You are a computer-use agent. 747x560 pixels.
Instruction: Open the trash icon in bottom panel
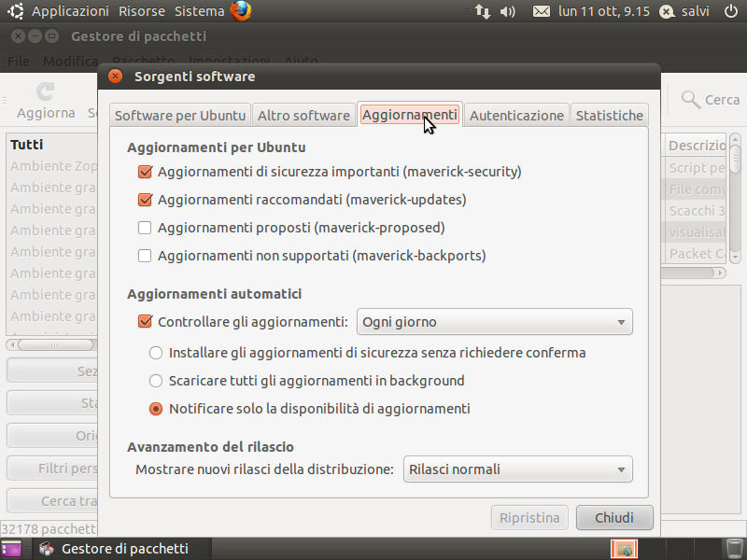tap(734, 548)
